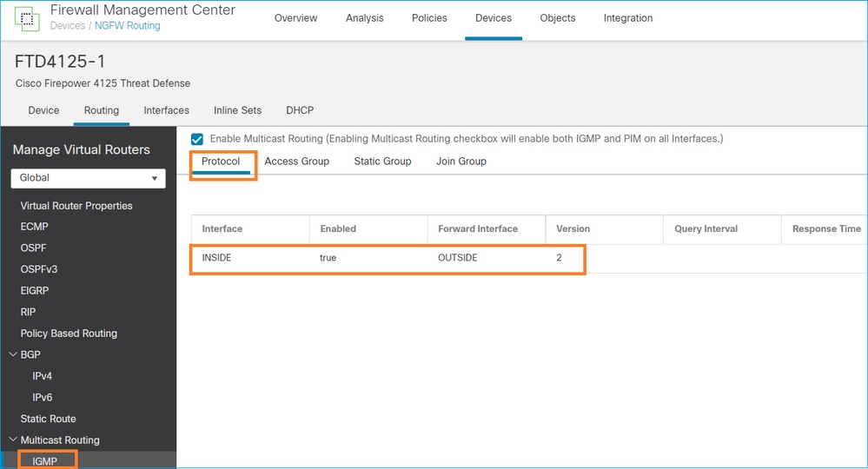Image resolution: width=868 pixels, height=469 pixels.
Task: Open EIGRP routing settings
Action: [35, 290]
